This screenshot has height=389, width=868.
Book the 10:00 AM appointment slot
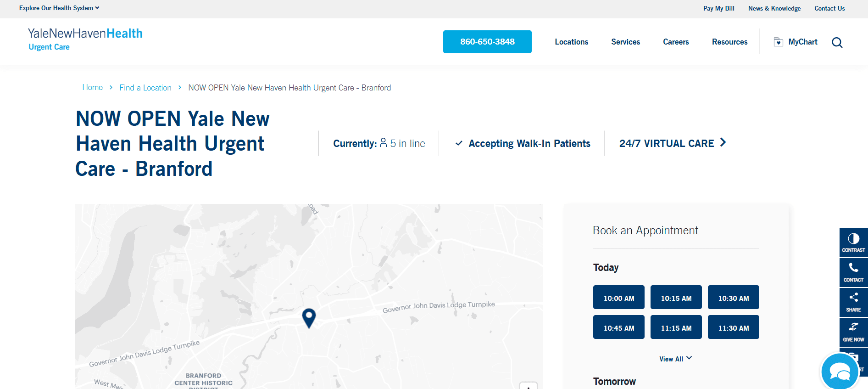[x=619, y=297]
